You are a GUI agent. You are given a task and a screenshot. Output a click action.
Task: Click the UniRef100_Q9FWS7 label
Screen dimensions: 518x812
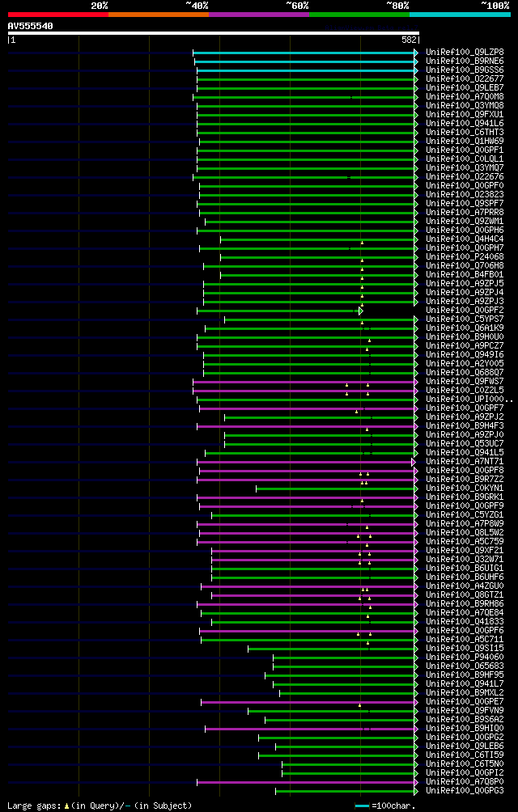pos(465,381)
